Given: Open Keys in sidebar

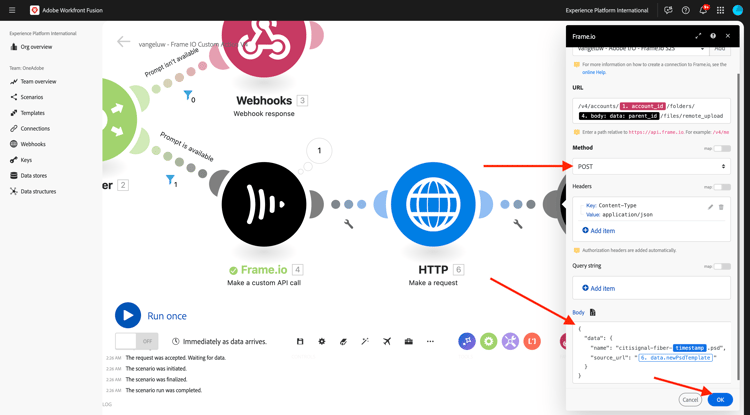Looking at the screenshot, I should coord(26,160).
